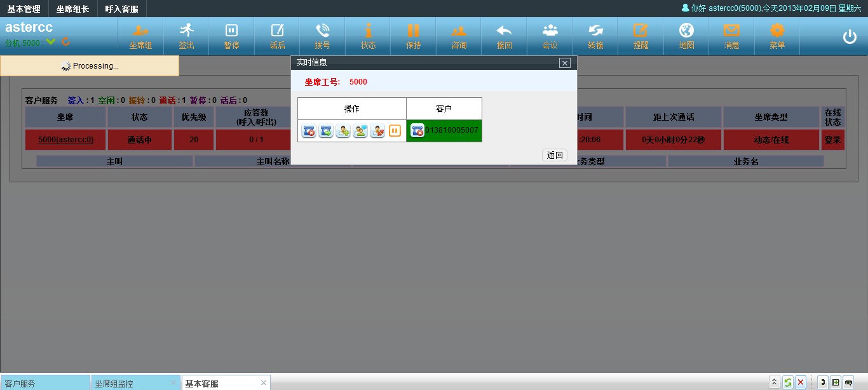
Task: Click the green refresh icon in bottom bar
Action: pos(787,382)
